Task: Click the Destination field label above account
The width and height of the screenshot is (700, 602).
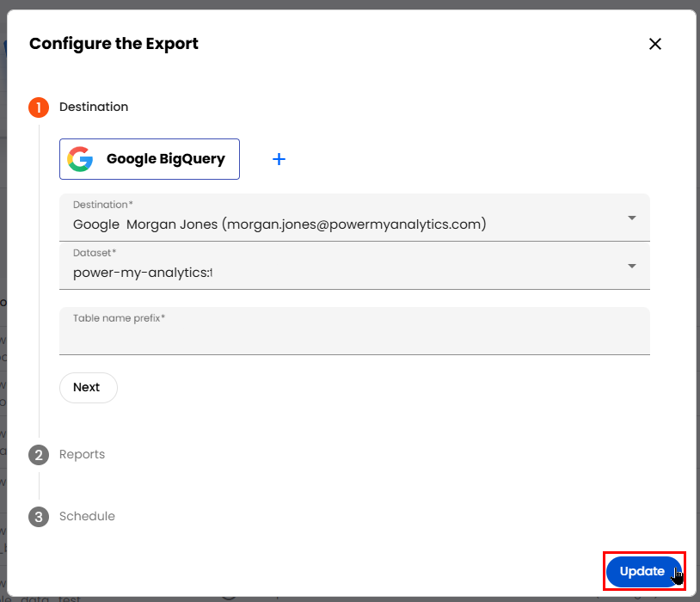Action: [x=102, y=205]
